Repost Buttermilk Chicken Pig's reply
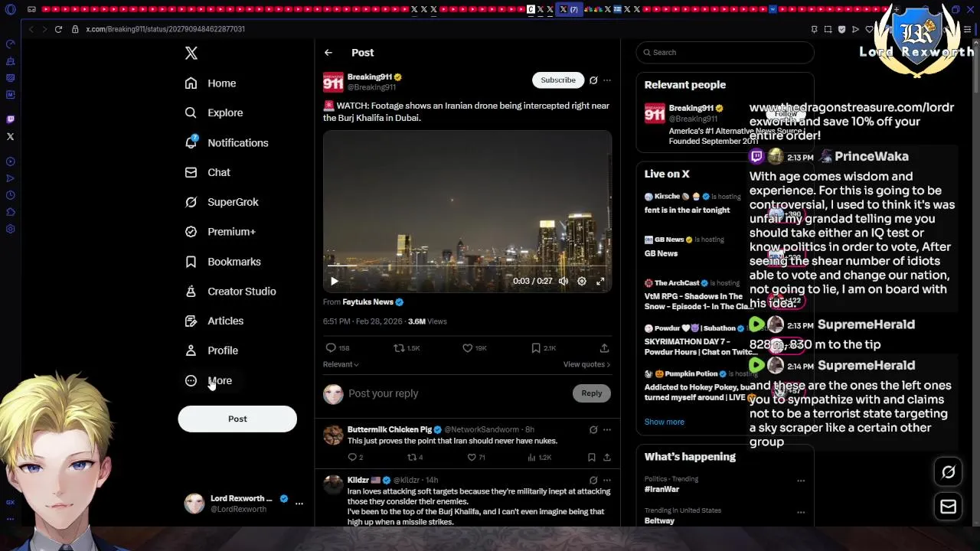The height and width of the screenshot is (551, 980). [x=414, y=458]
